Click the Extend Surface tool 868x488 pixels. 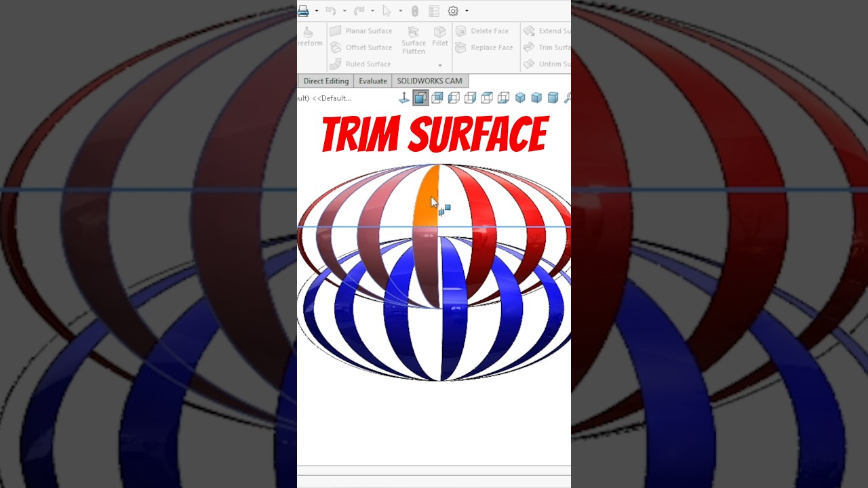point(547,31)
